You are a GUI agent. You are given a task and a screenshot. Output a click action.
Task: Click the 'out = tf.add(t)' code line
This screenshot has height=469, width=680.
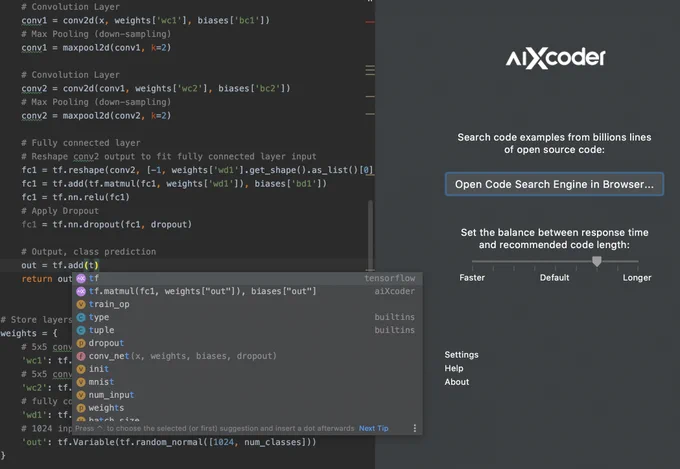[60, 265]
